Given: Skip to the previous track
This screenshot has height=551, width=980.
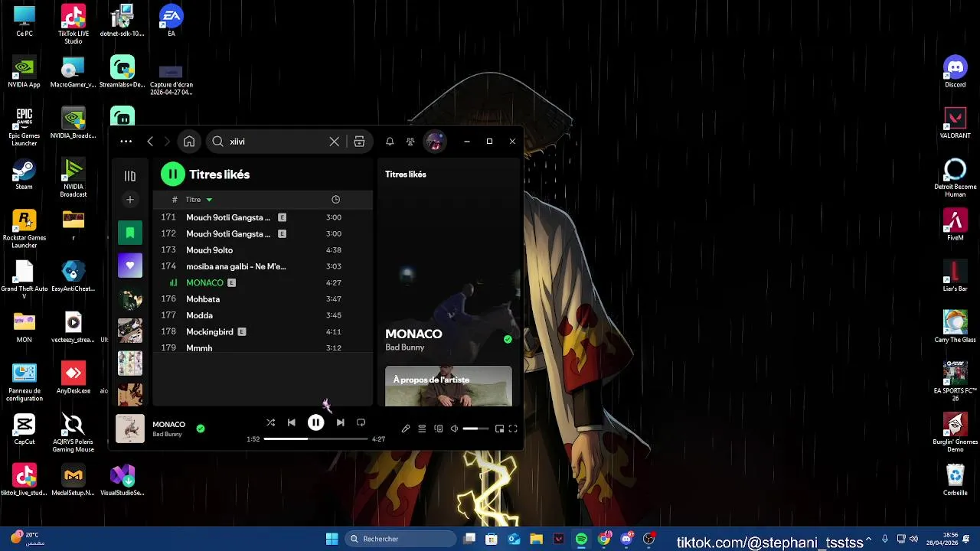Looking at the screenshot, I should coord(291,422).
